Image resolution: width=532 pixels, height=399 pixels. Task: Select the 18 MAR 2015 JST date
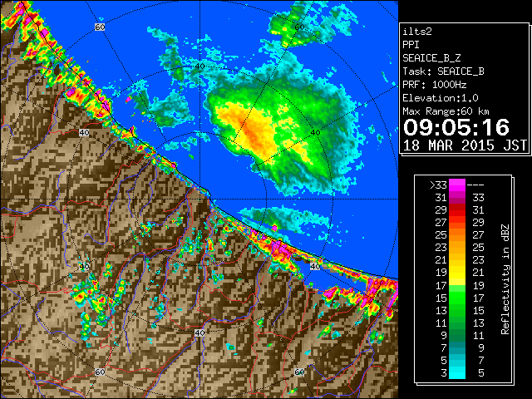click(465, 145)
